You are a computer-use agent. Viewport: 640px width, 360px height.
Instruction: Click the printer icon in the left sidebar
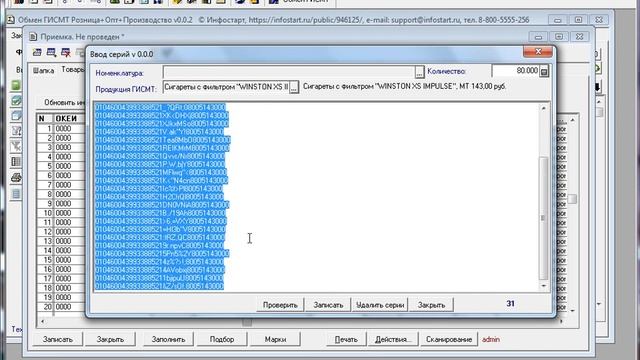pos(16,178)
